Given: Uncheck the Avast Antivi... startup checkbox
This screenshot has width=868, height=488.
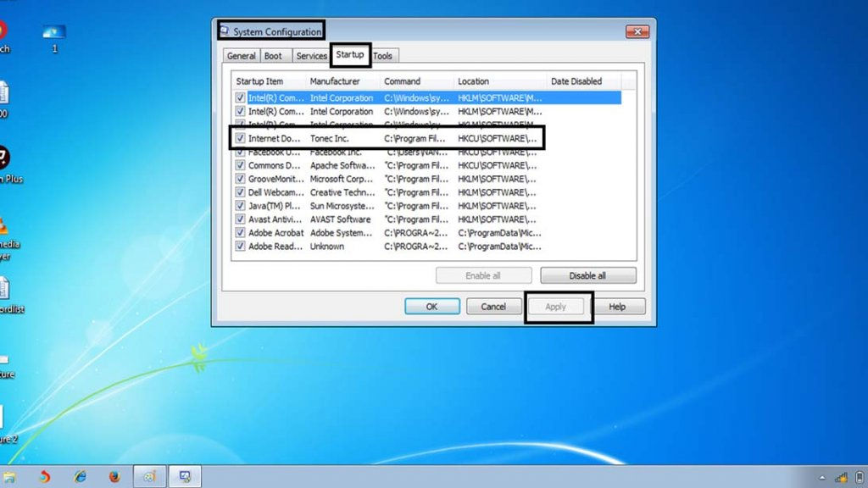Looking at the screenshot, I should point(240,219).
